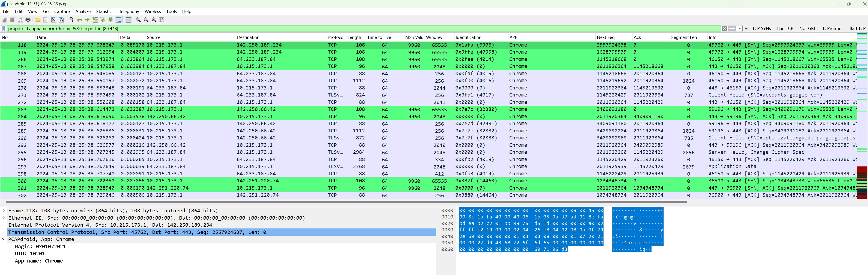868x275 pixels.
Task: Click the open capture file folder icon
Action: pyautogui.click(x=38, y=20)
